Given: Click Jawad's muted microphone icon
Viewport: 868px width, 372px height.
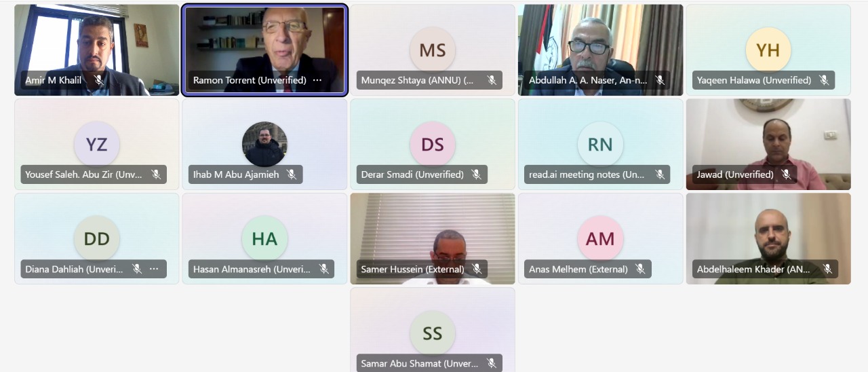Looking at the screenshot, I should (x=786, y=174).
